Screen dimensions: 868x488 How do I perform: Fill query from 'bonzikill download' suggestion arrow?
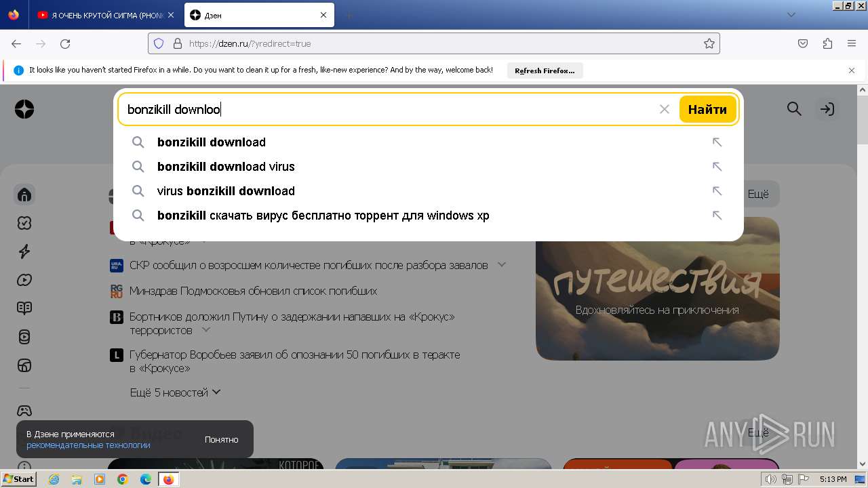(x=717, y=142)
